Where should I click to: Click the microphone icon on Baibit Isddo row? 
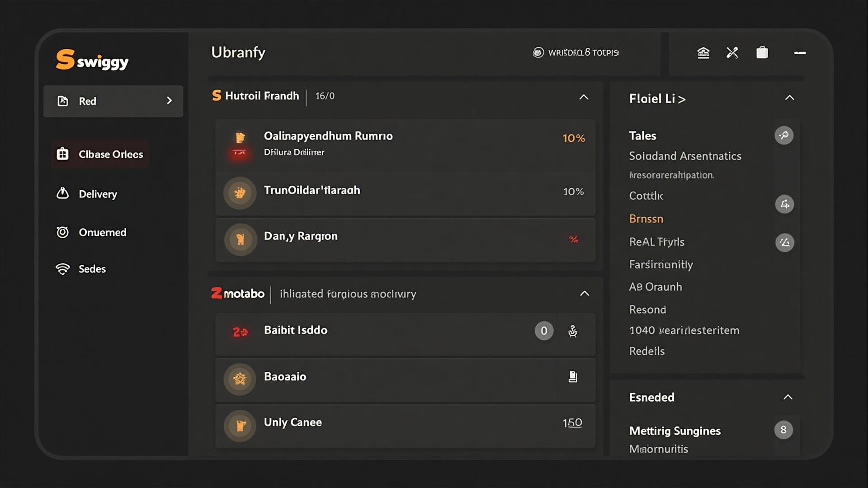pyautogui.click(x=573, y=331)
